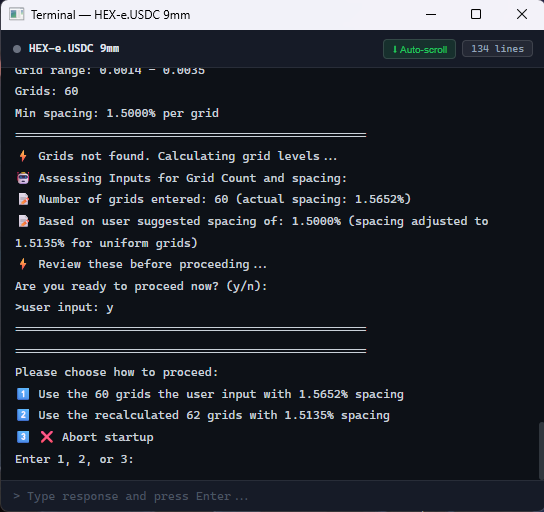Image resolution: width=544 pixels, height=512 pixels.
Task: Click the terminal app icon in title bar
Action: [x=16, y=15]
